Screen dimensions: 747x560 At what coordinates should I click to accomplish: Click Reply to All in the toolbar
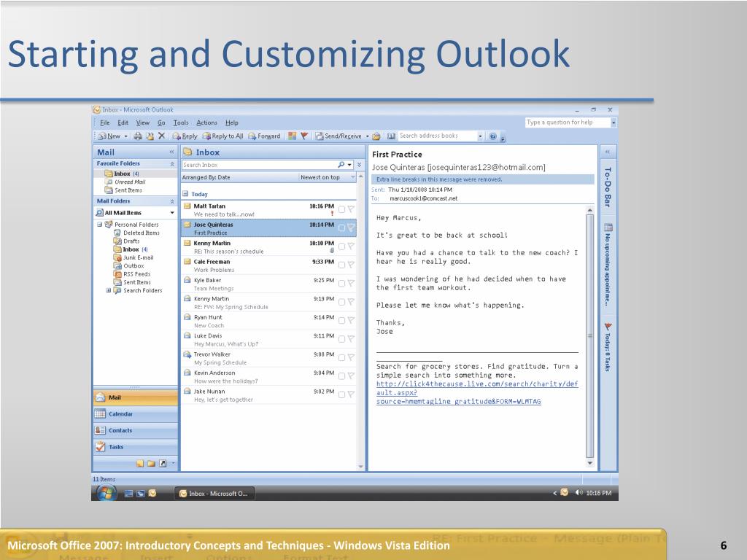pos(222,136)
